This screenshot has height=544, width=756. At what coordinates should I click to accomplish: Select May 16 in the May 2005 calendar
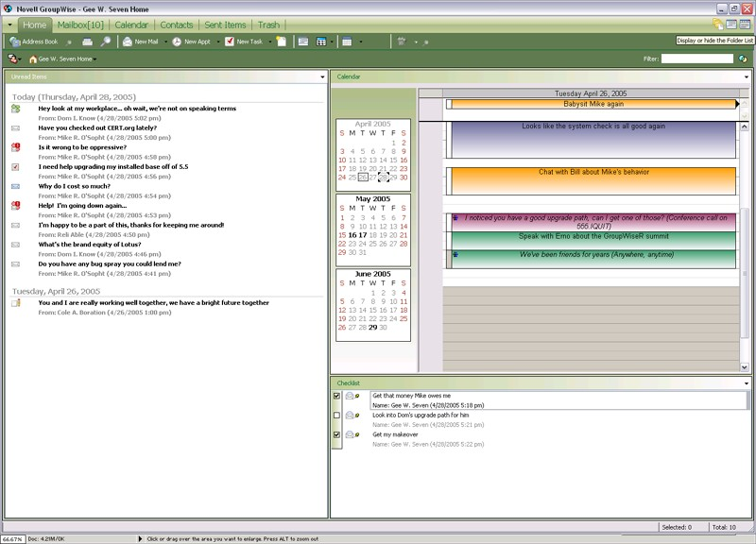point(352,235)
